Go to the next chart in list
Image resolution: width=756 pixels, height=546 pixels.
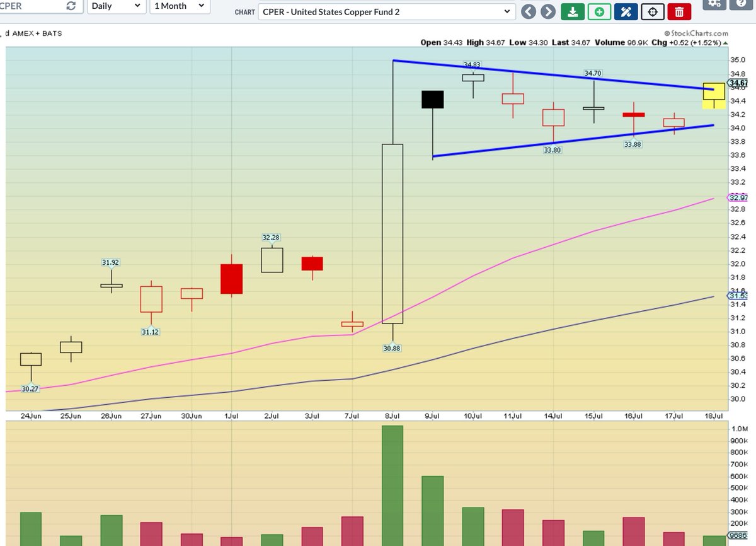(x=549, y=11)
